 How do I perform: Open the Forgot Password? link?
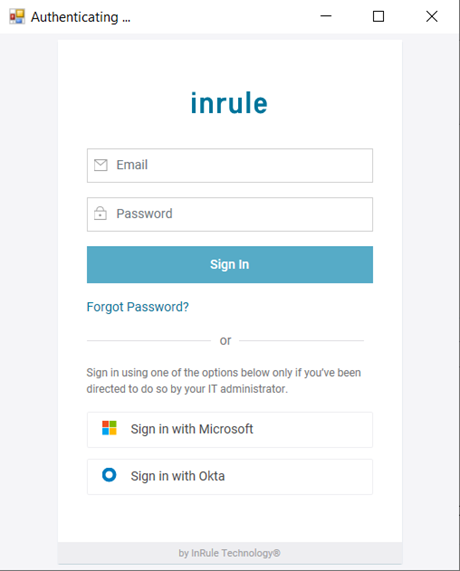point(138,307)
